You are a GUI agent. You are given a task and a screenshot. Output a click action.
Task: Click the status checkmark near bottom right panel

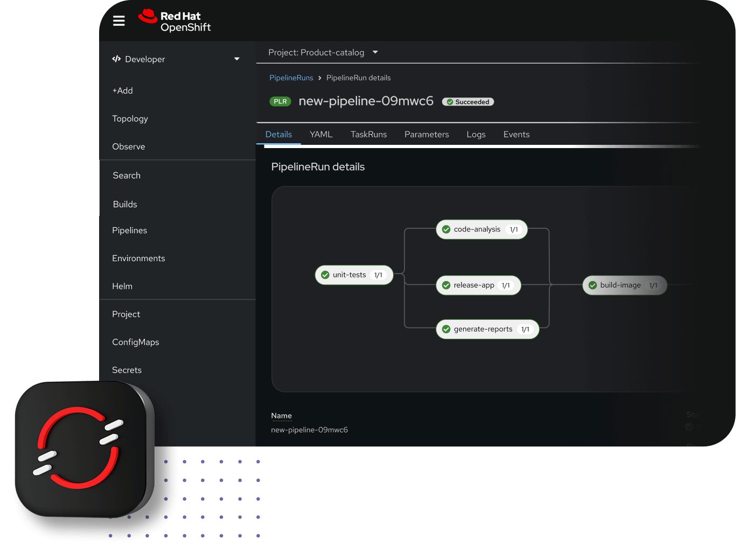[689, 426]
